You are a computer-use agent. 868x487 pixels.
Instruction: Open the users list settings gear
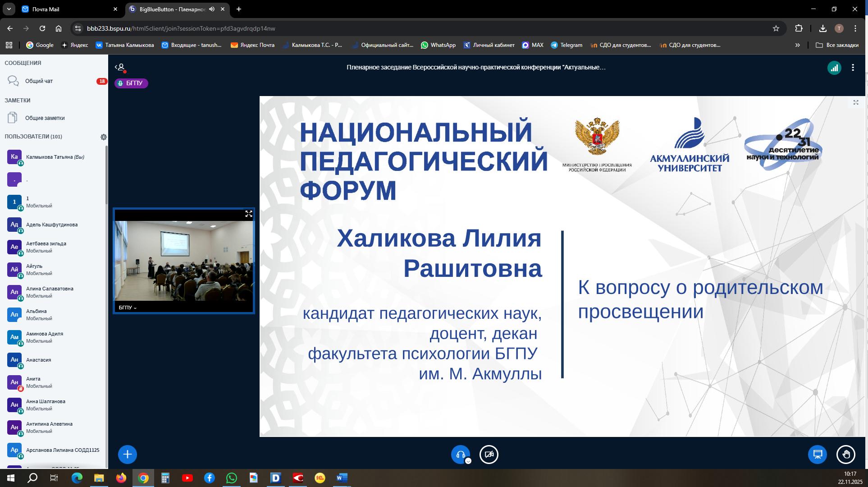pos(103,137)
